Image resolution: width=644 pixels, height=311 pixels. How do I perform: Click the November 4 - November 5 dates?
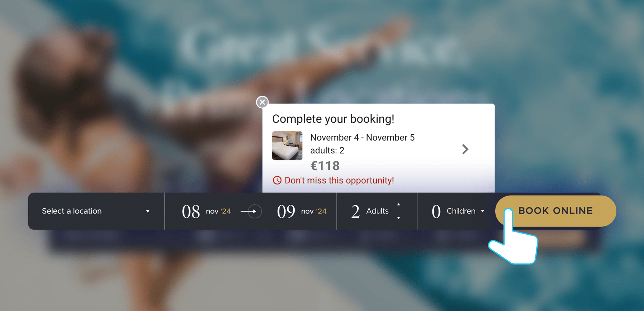(x=362, y=138)
